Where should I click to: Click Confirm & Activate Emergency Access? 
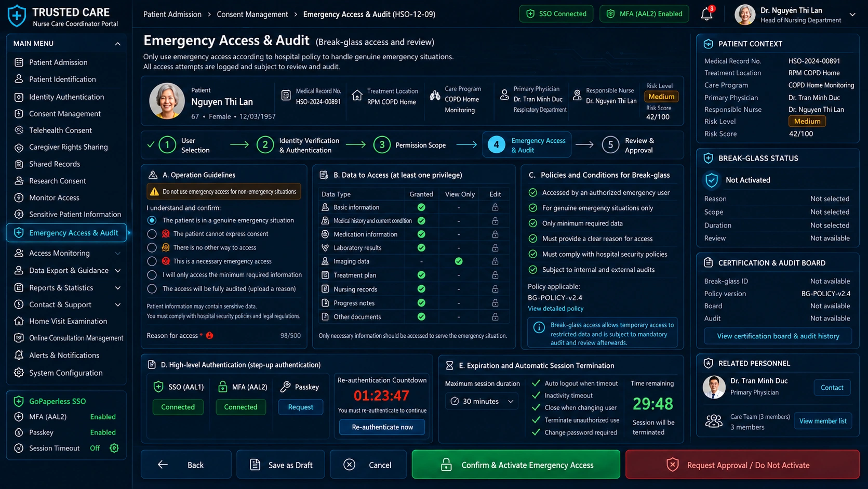(x=516, y=465)
